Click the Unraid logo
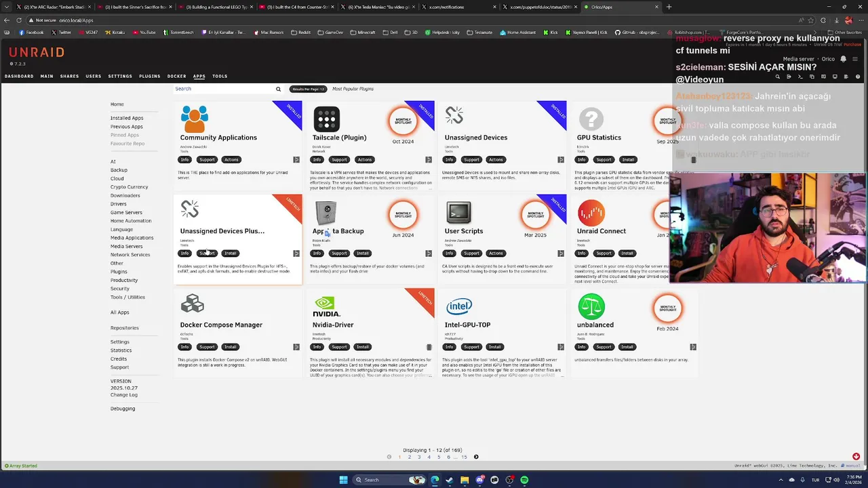The width and height of the screenshot is (868, 488). pos(37,52)
